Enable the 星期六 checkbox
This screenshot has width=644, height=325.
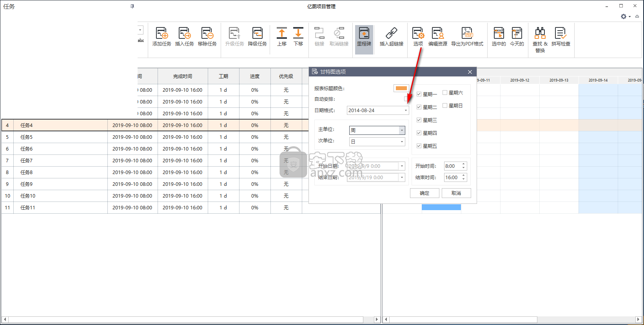coord(445,93)
